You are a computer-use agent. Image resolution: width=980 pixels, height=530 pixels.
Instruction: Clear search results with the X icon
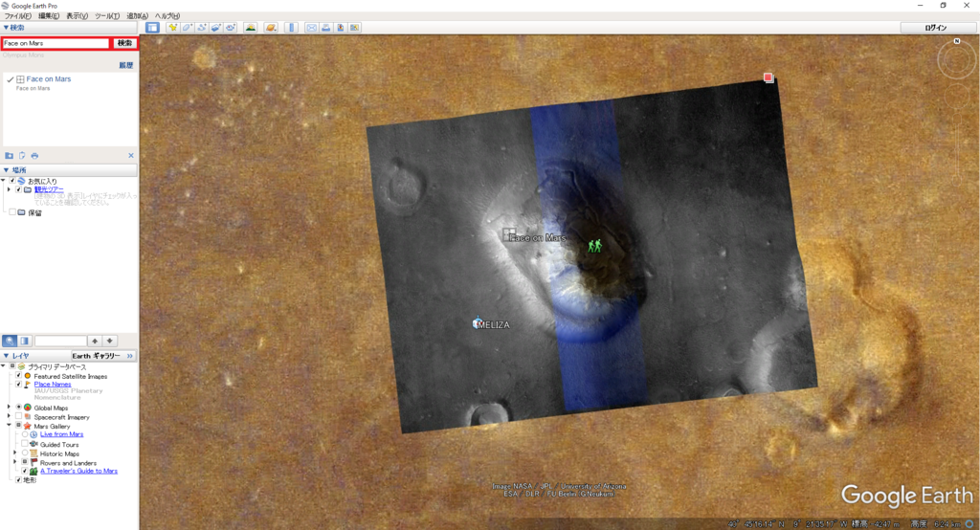130,156
